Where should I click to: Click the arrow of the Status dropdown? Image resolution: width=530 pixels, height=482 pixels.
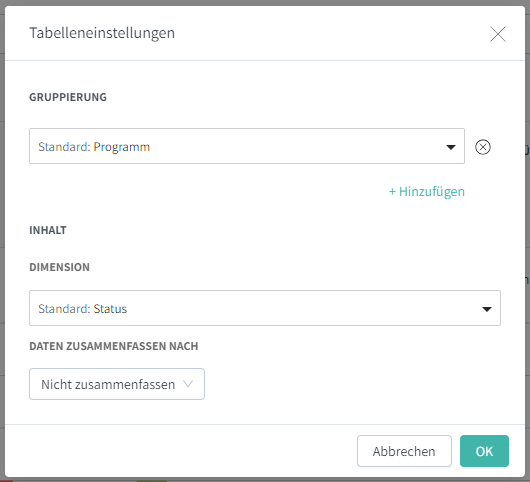point(487,309)
